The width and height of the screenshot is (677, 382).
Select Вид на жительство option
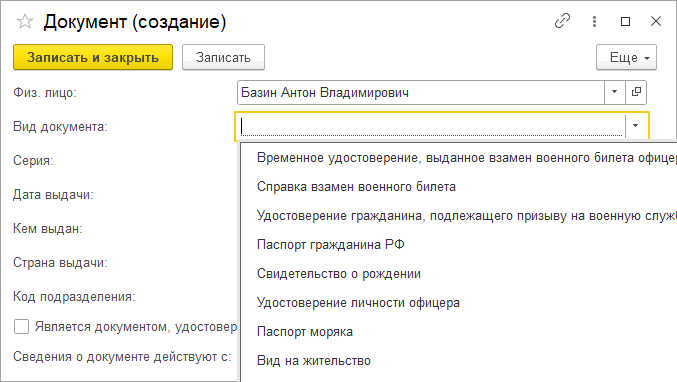pyautogui.click(x=459, y=360)
